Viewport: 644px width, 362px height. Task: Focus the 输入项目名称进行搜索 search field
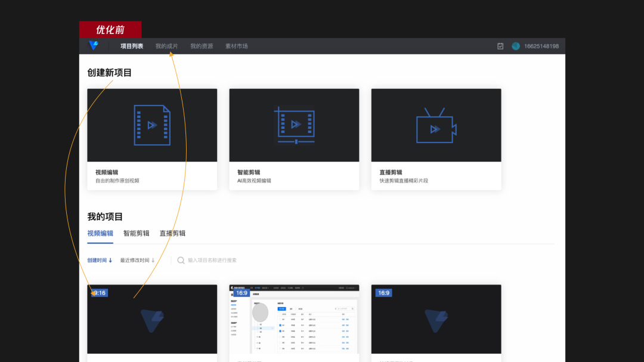212,260
